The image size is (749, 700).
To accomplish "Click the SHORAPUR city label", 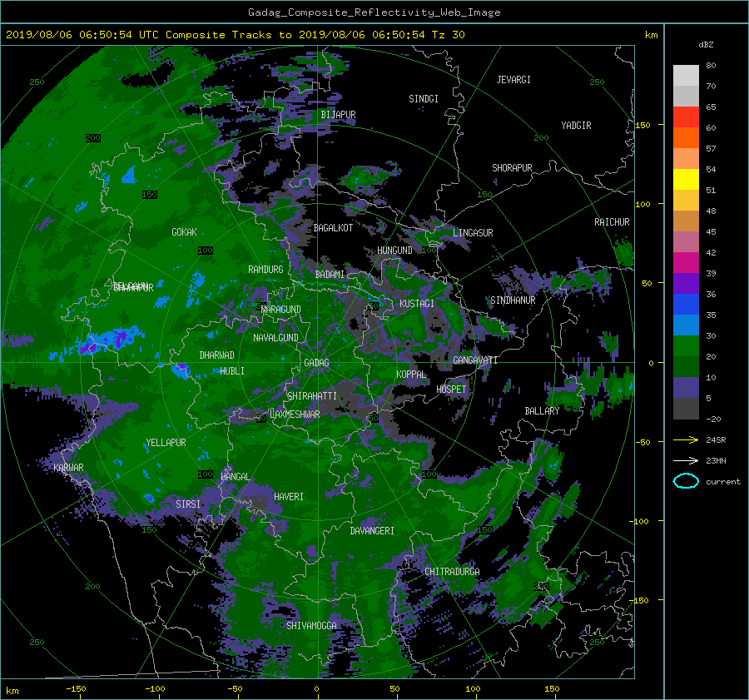I will coord(512,168).
